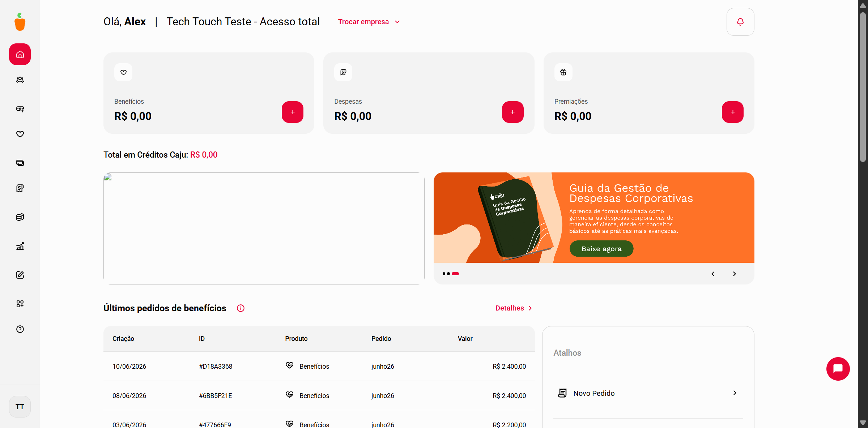Click Benefícios icon in row #D18A3368

point(289,365)
